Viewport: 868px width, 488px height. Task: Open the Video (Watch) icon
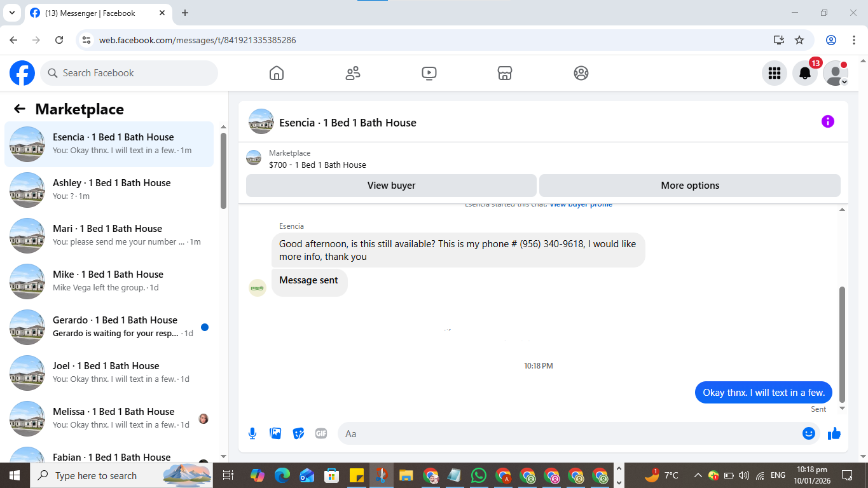click(429, 73)
